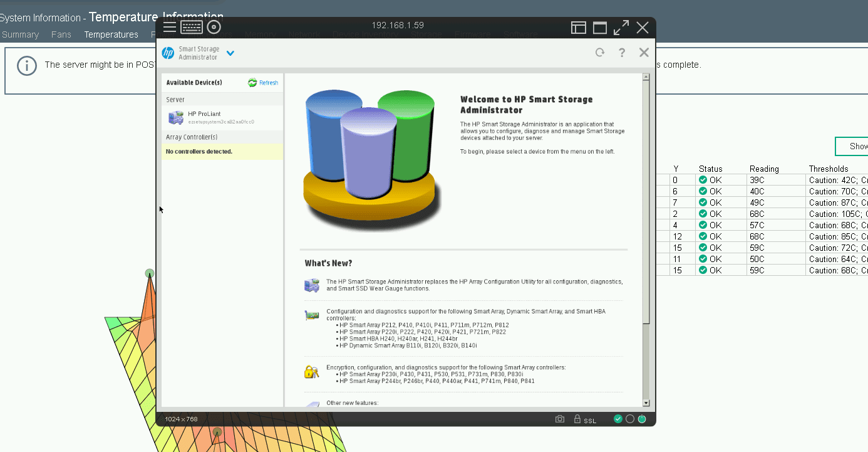Image resolution: width=868 pixels, height=452 pixels.
Task: Click the No controllers detected message
Action: 222,152
